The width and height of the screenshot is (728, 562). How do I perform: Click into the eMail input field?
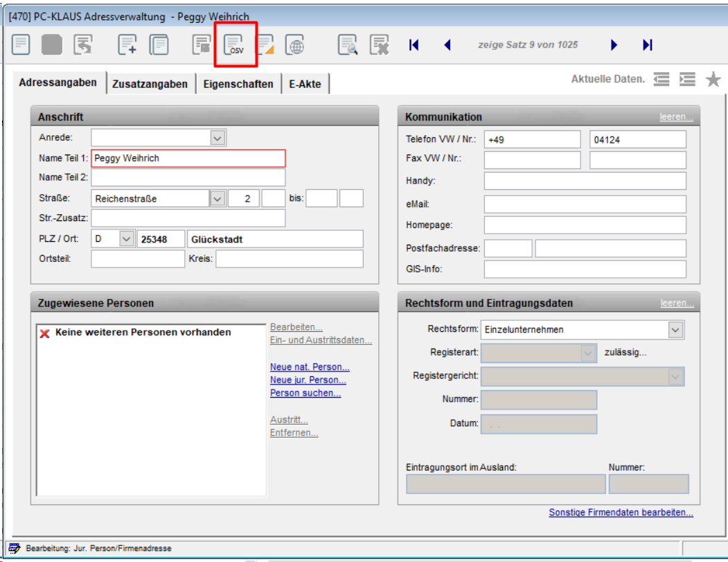tap(585, 204)
